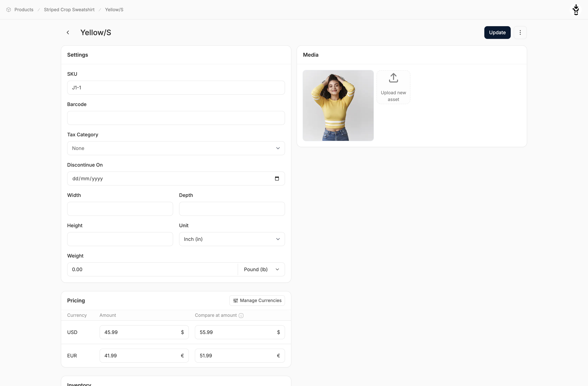588x386 pixels.
Task: Open the Unit dropdown showing Inch (in)
Action: point(232,239)
